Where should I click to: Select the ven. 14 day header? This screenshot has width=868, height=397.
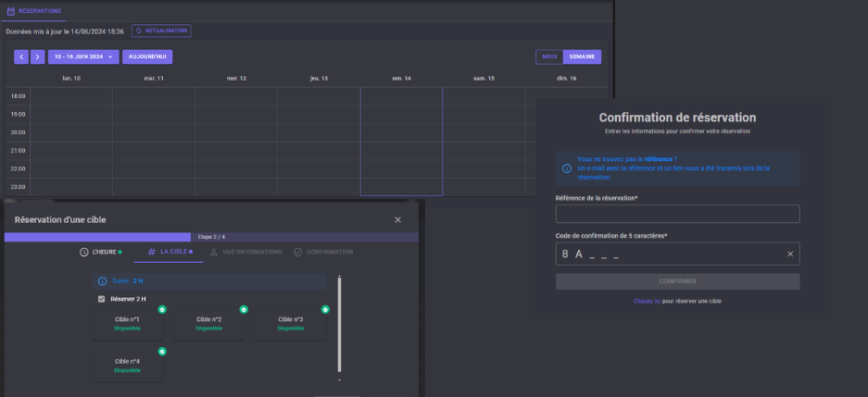click(x=401, y=79)
